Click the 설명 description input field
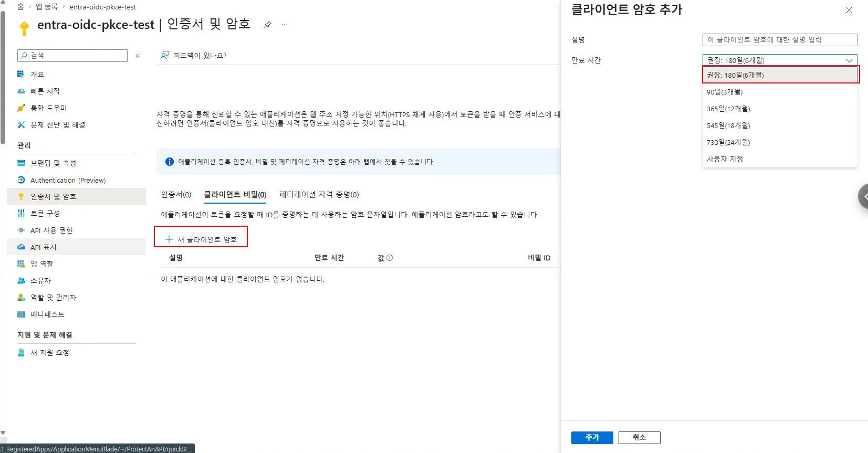The image size is (868, 453). point(780,40)
